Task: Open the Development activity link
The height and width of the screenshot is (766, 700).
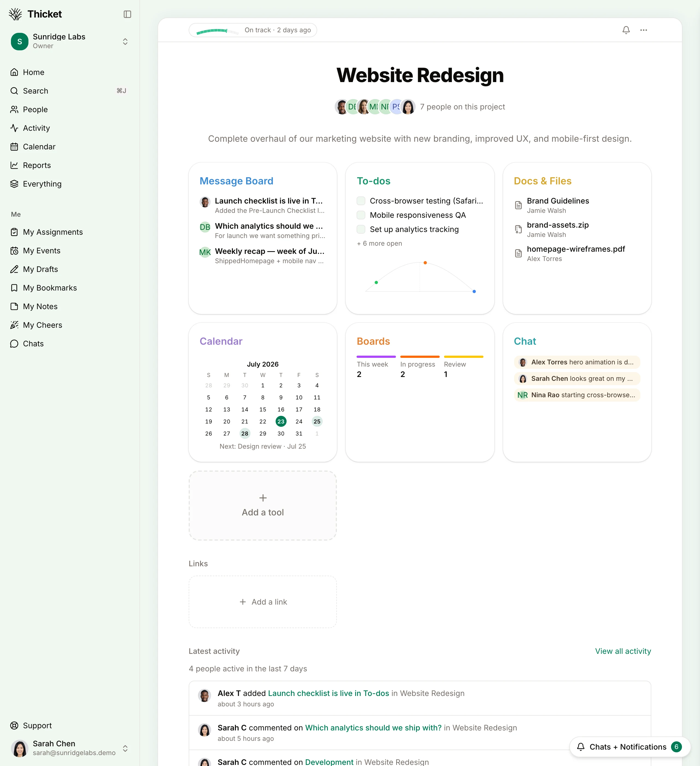Action: click(329, 762)
